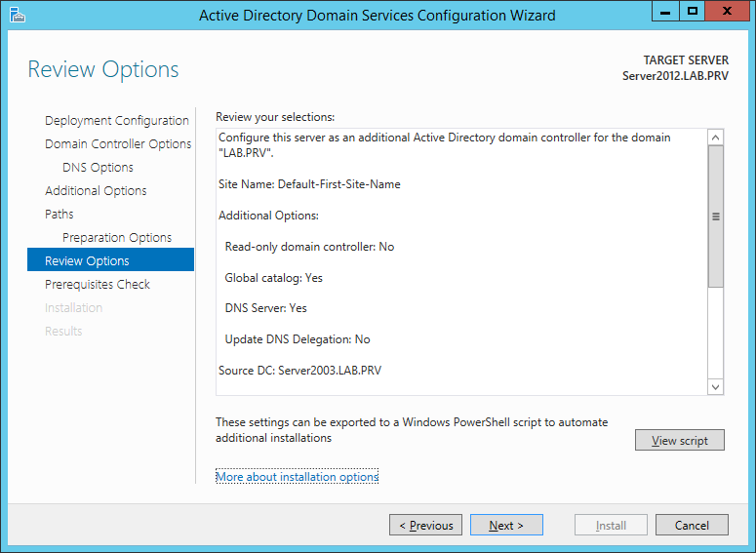The height and width of the screenshot is (553, 756).
Task: Open Additional Options page
Action: [96, 190]
